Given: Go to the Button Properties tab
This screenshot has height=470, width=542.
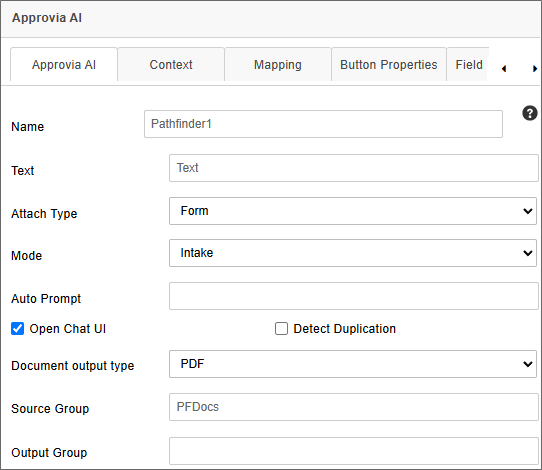Looking at the screenshot, I should tap(389, 65).
